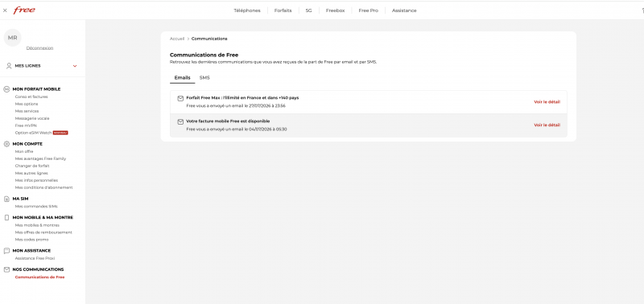
Task: Open Mes services
Action: coord(27,111)
